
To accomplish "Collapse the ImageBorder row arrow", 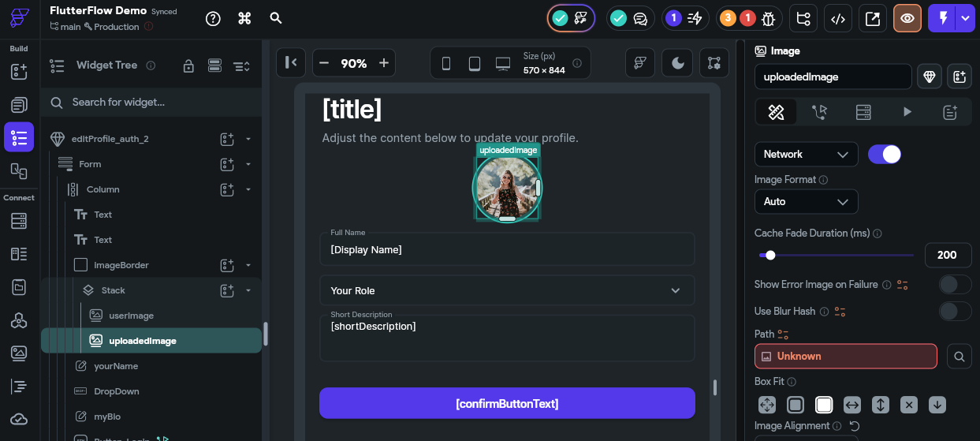I will (x=248, y=265).
